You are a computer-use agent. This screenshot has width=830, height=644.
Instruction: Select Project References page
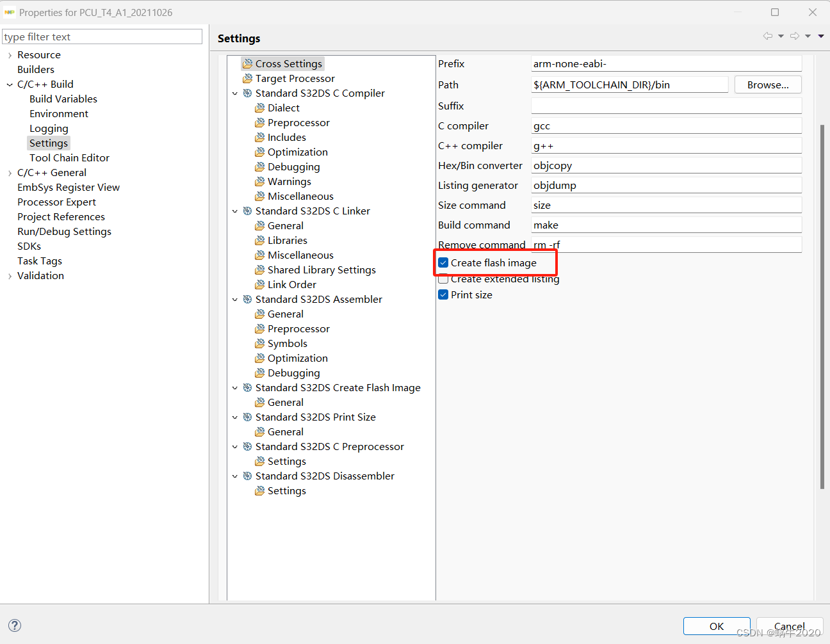click(61, 216)
